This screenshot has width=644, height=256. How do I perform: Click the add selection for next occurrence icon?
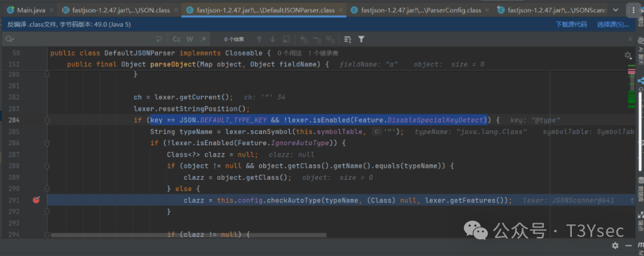coord(304,39)
